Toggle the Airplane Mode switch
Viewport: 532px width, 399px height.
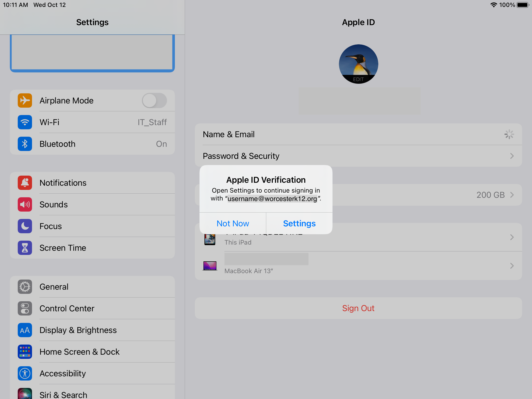coord(154,100)
